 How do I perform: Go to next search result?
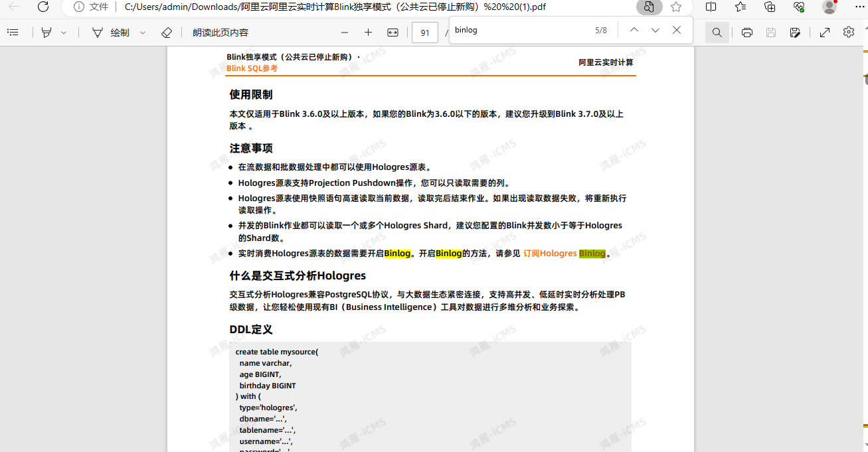[655, 30]
